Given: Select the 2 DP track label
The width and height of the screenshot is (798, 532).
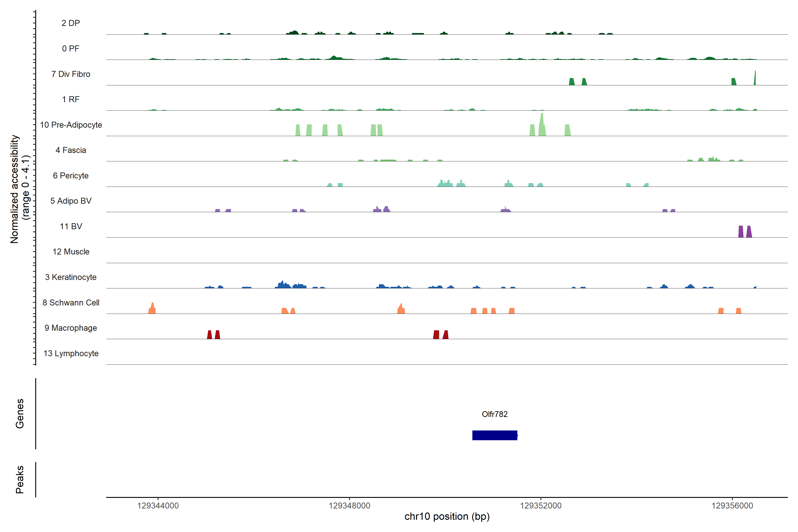Looking at the screenshot, I should (70, 23).
